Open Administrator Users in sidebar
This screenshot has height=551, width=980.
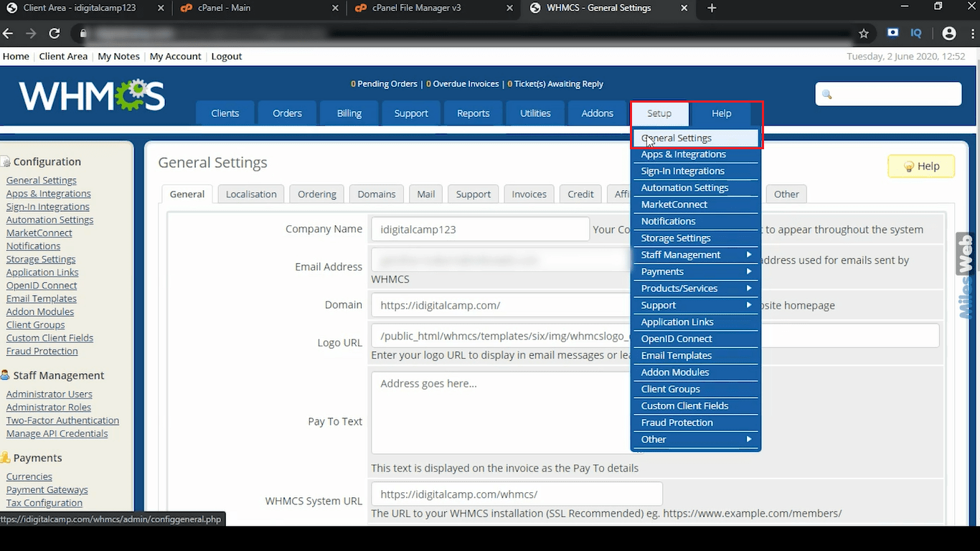[50, 394]
